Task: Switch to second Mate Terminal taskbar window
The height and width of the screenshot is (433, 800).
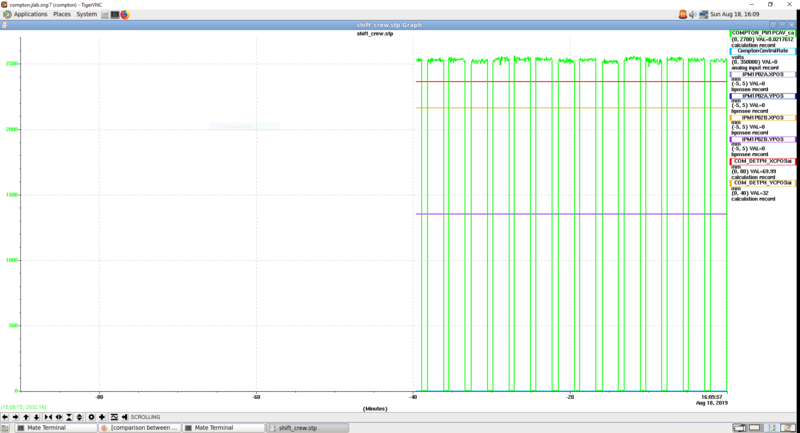Action: [x=223, y=428]
